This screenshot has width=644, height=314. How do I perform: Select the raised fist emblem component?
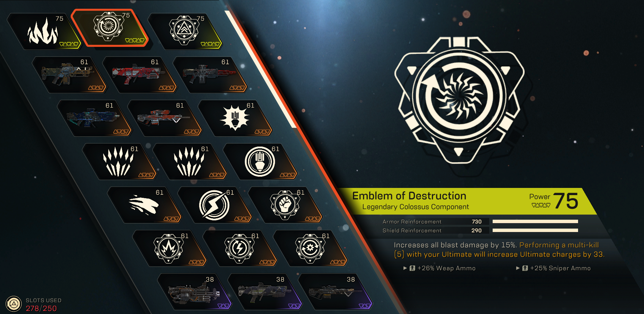tap(285, 205)
